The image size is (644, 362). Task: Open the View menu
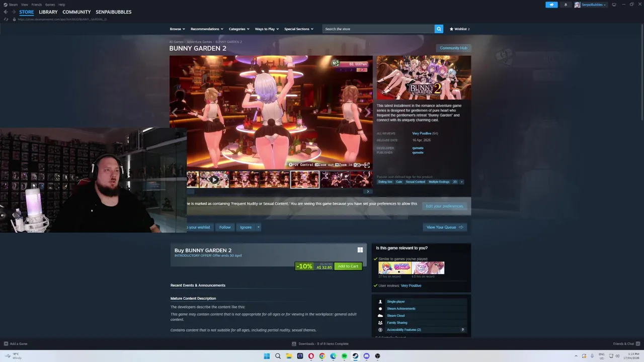click(24, 5)
